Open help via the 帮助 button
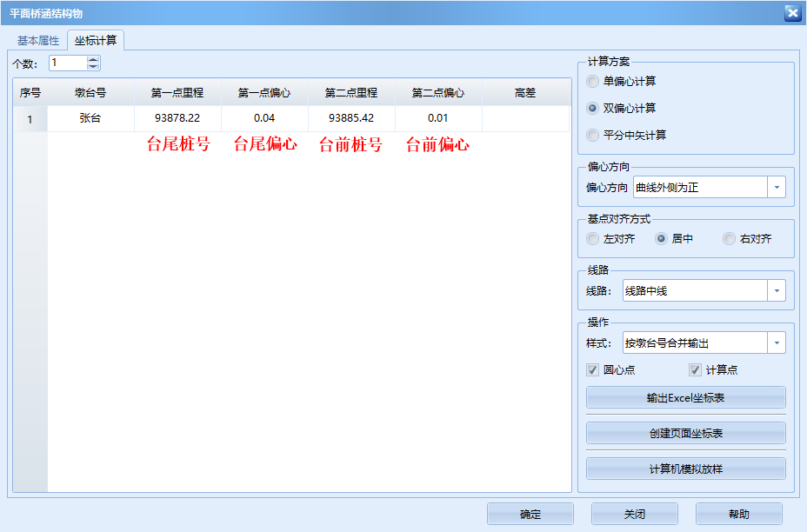Viewport: 807px width, 532px height. 739,514
